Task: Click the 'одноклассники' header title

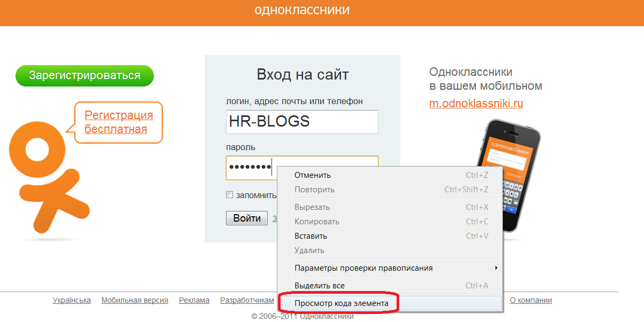Action: point(302,10)
